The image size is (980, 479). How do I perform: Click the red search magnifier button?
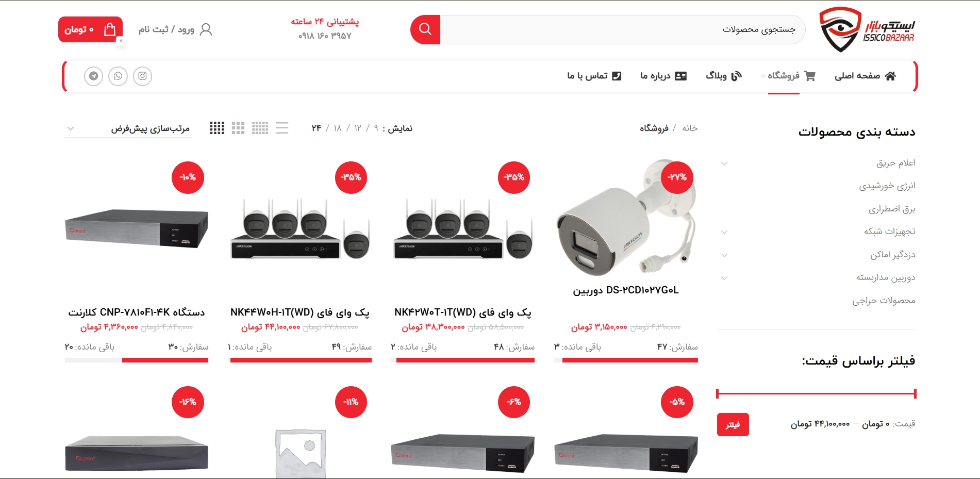point(425,29)
